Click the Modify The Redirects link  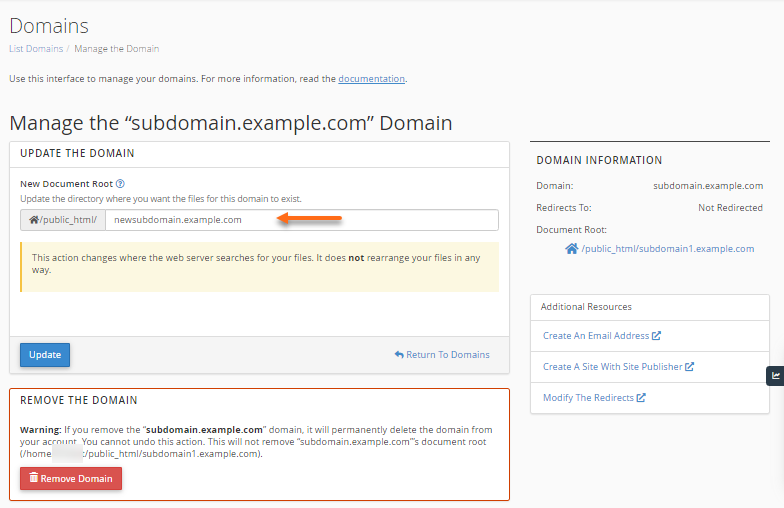588,398
